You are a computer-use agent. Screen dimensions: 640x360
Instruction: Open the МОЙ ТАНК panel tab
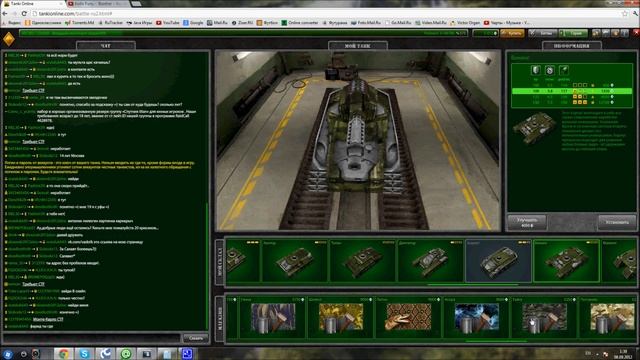358,45
